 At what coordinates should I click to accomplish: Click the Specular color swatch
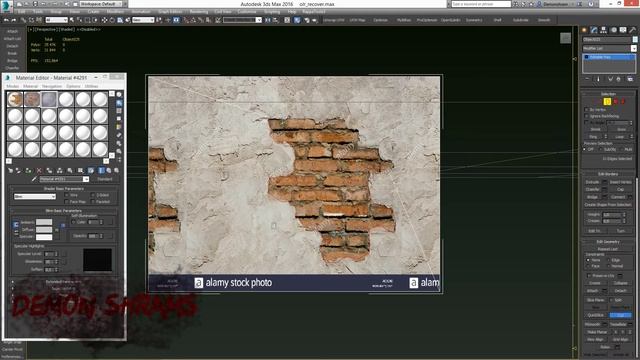44,237
